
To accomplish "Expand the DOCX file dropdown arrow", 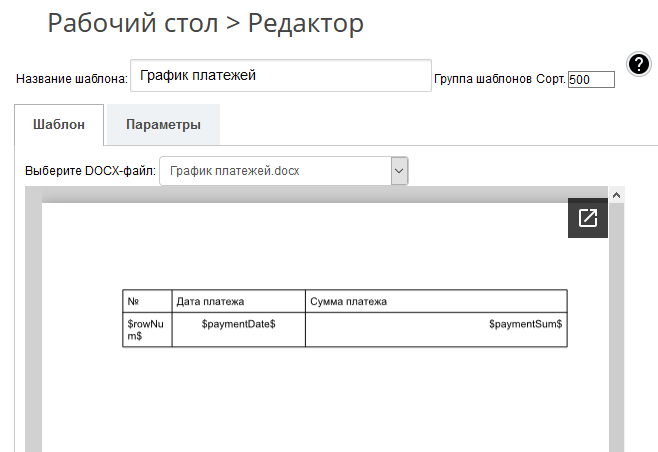I will pos(399,171).
